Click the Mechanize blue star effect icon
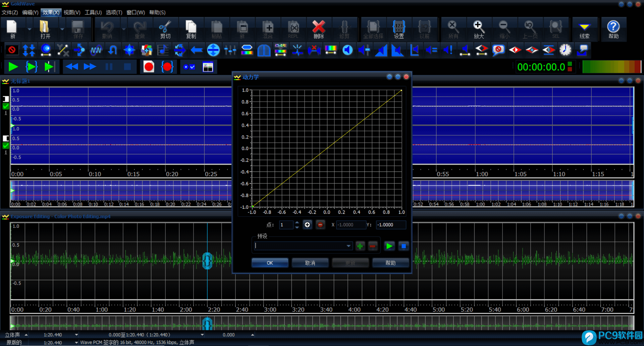644x346 pixels. [x=129, y=50]
